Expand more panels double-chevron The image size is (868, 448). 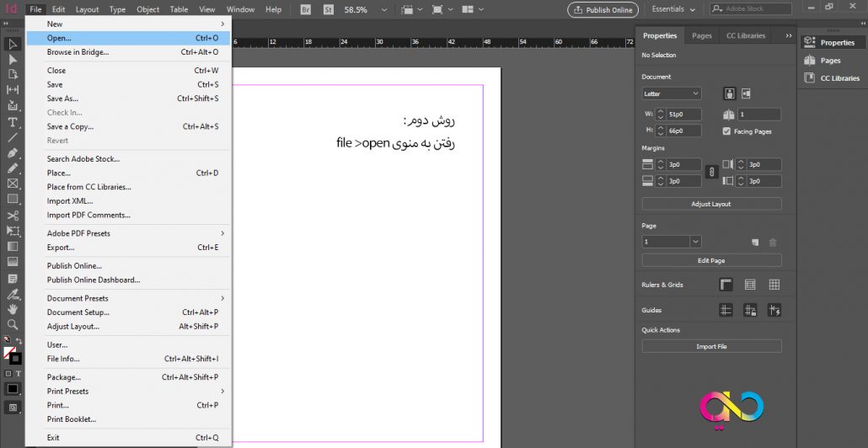click(x=789, y=35)
